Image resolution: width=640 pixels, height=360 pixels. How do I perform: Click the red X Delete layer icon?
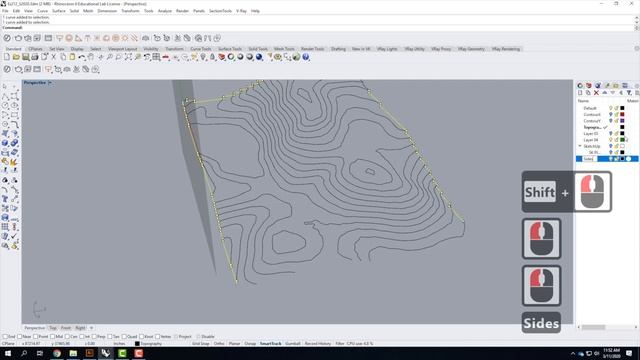(x=596, y=93)
